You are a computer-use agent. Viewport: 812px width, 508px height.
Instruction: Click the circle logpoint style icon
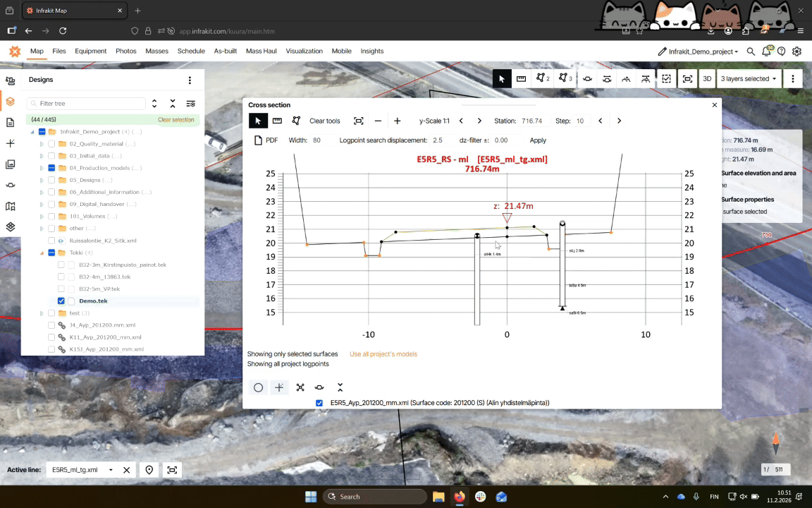259,387
